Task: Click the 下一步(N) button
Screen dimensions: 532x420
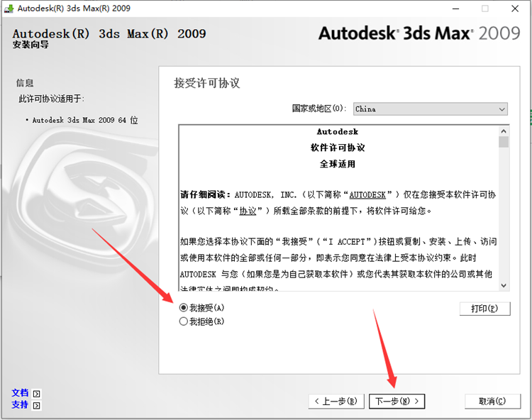Action: click(x=397, y=402)
